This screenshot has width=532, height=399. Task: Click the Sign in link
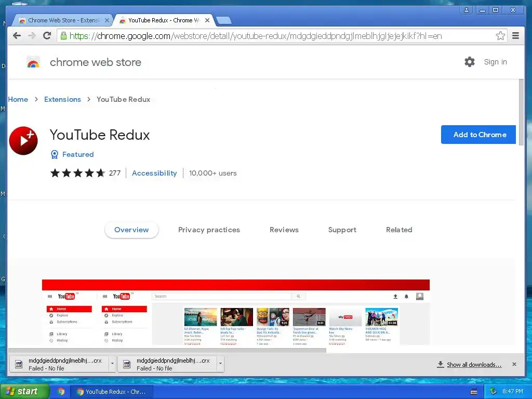pyautogui.click(x=495, y=62)
